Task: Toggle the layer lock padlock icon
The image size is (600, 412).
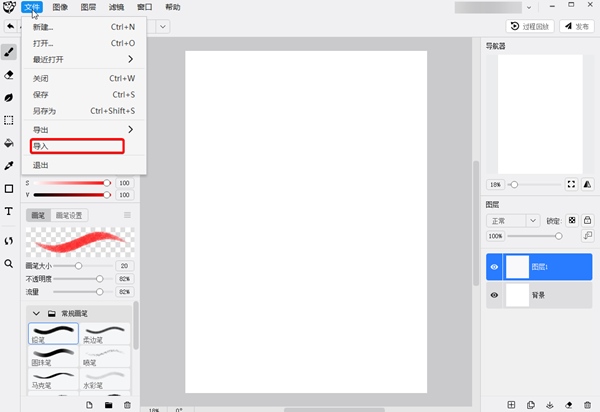Action: (x=588, y=220)
